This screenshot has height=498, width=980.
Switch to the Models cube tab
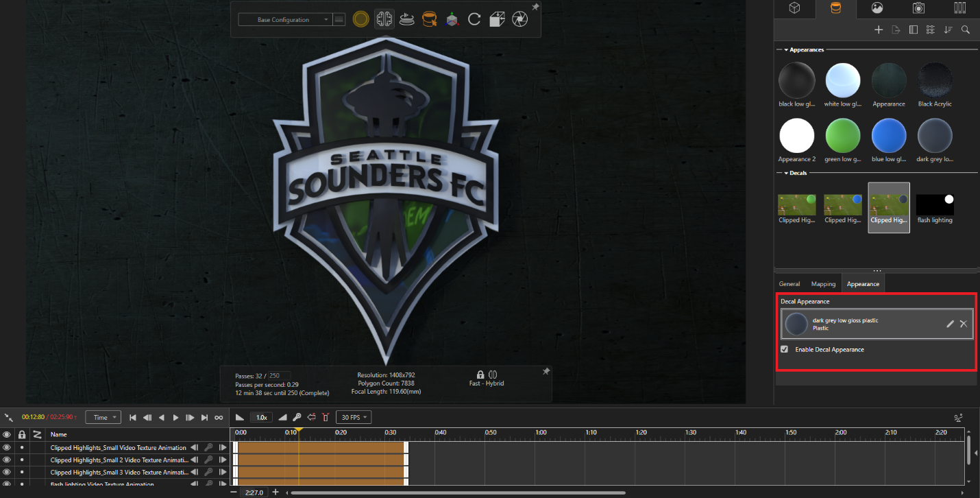[x=794, y=8]
